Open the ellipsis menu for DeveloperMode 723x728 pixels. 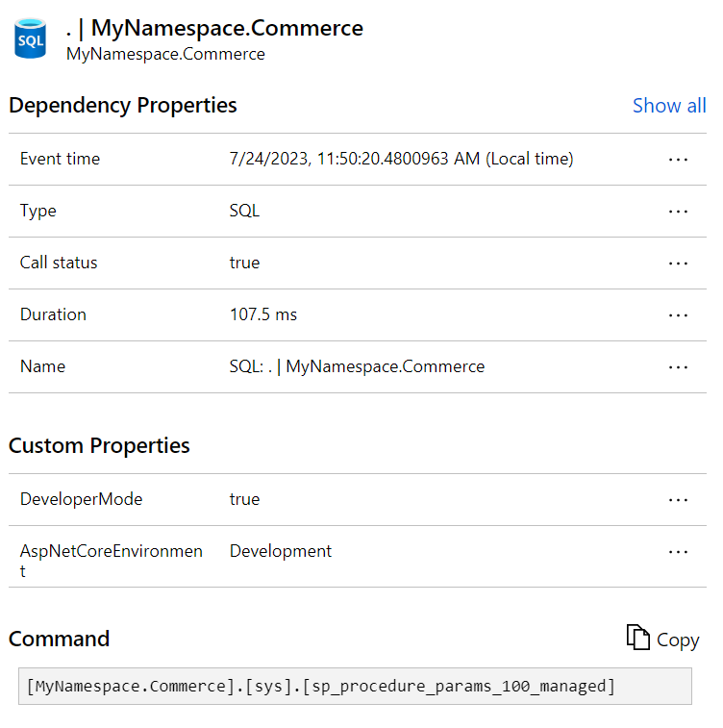[678, 500]
